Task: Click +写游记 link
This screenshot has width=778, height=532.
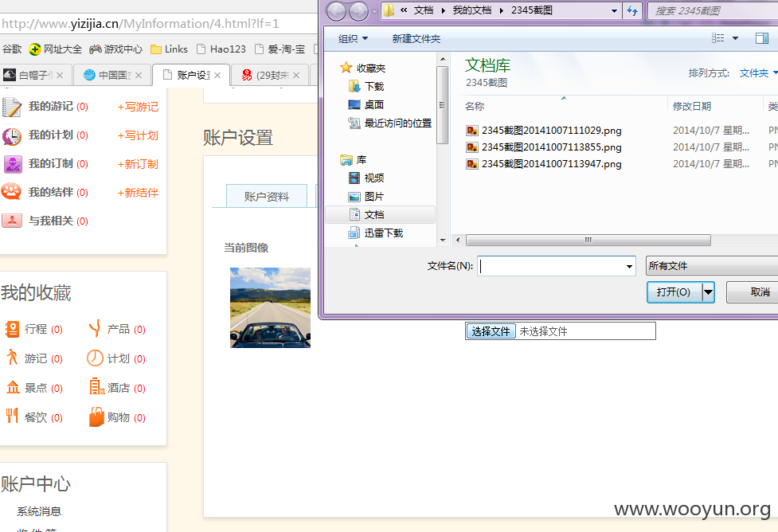Action: point(138,107)
